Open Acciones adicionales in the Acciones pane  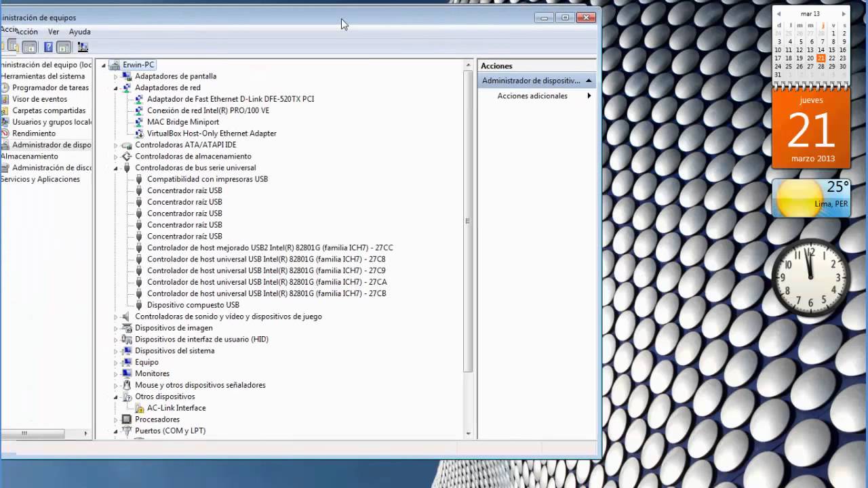click(532, 96)
